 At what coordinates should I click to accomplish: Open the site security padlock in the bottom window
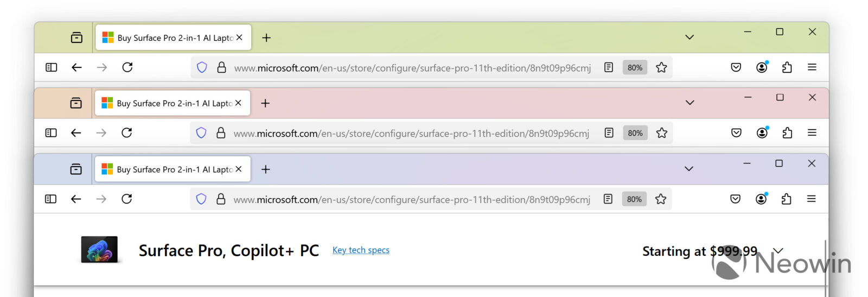(221, 199)
